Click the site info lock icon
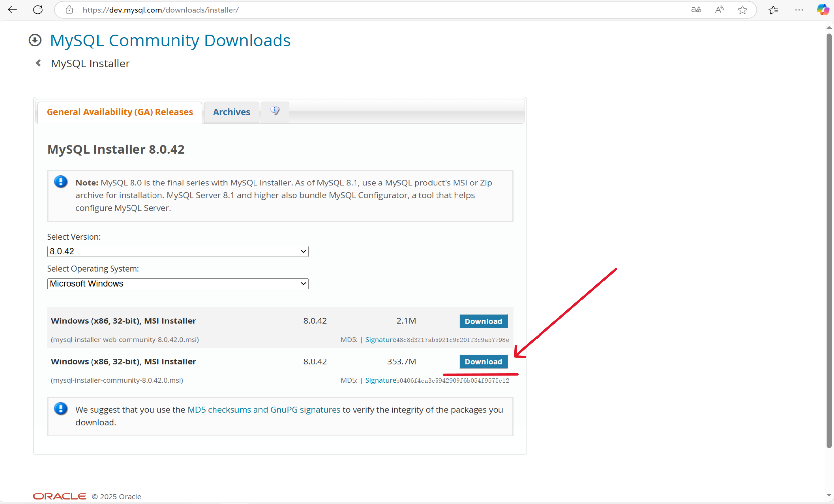Image resolution: width=834 pixels, height=504 pixels. tap(69, 10)
